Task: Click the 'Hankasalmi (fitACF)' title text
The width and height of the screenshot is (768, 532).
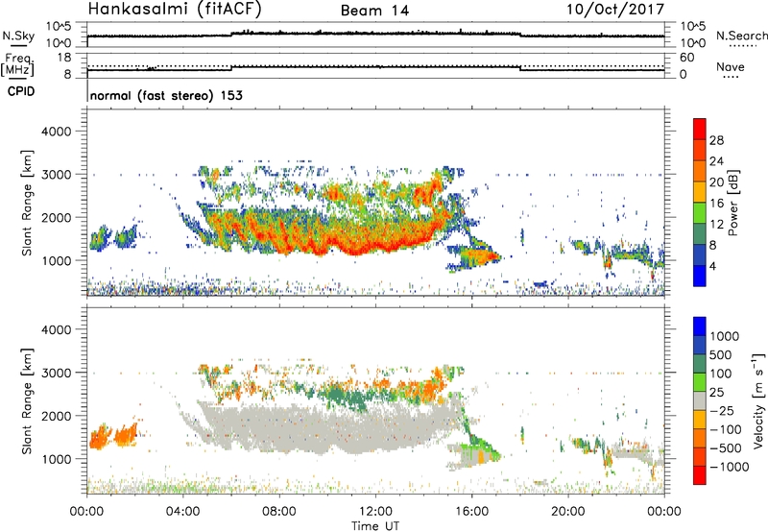Action: pyautogui.click(x=175, y=9)
